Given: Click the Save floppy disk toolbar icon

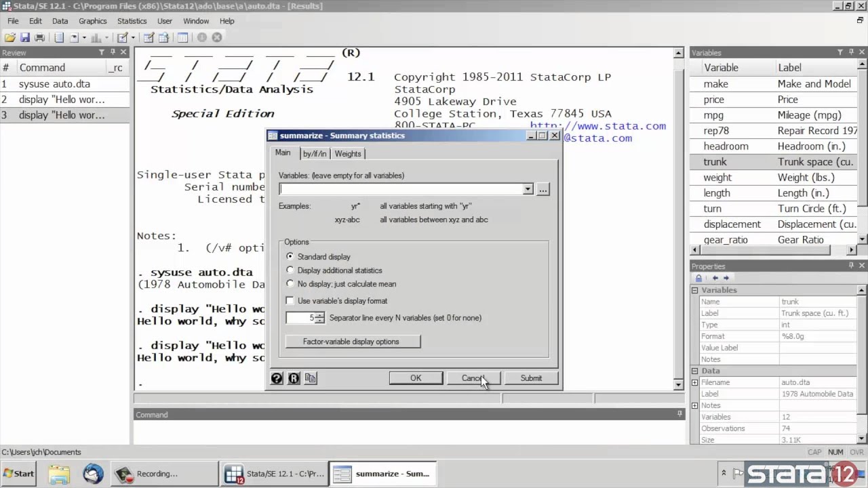Looking at the screenshot, I should [x=25, y=37].
